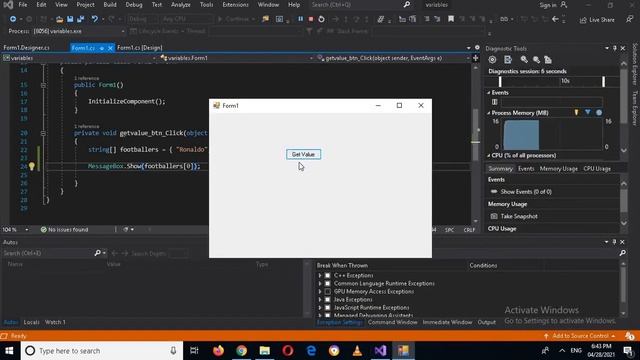Click the Save All icon

click(x=80, y=19)
